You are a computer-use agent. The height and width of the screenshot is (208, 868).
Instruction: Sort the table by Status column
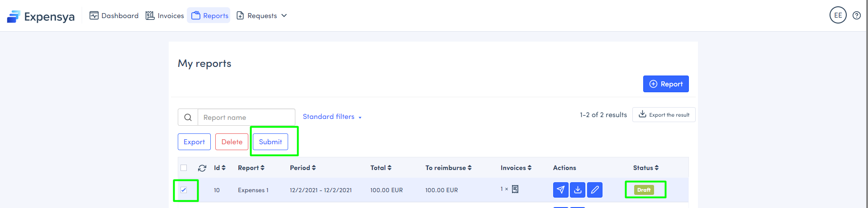646,168
